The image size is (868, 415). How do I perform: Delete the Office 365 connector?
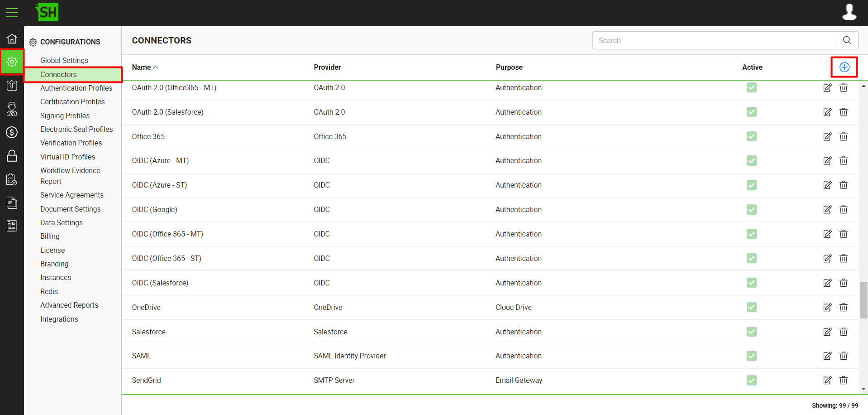844,136
